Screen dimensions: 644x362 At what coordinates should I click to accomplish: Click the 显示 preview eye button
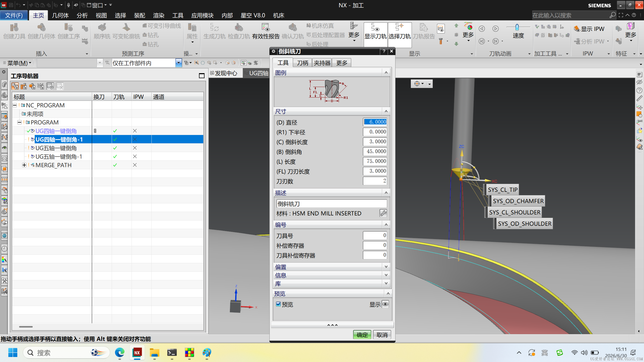(x=385, y=304)
